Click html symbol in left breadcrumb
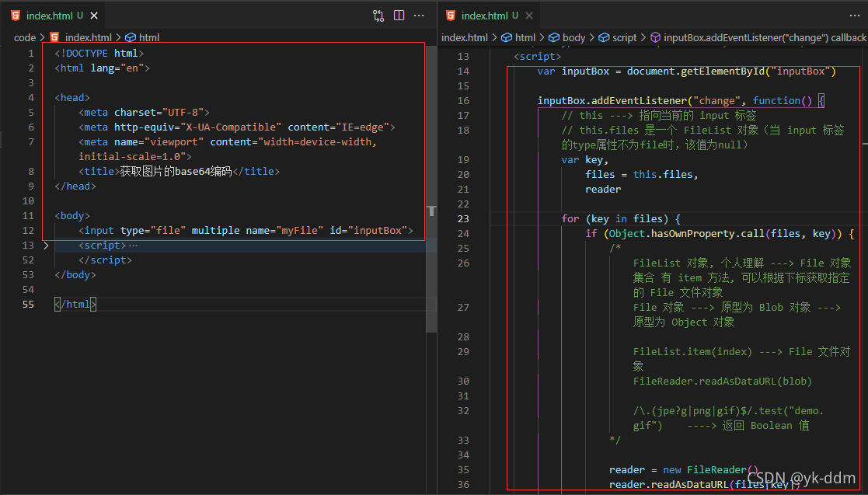Screen dimensions: 868x495 tap(143, 37)
